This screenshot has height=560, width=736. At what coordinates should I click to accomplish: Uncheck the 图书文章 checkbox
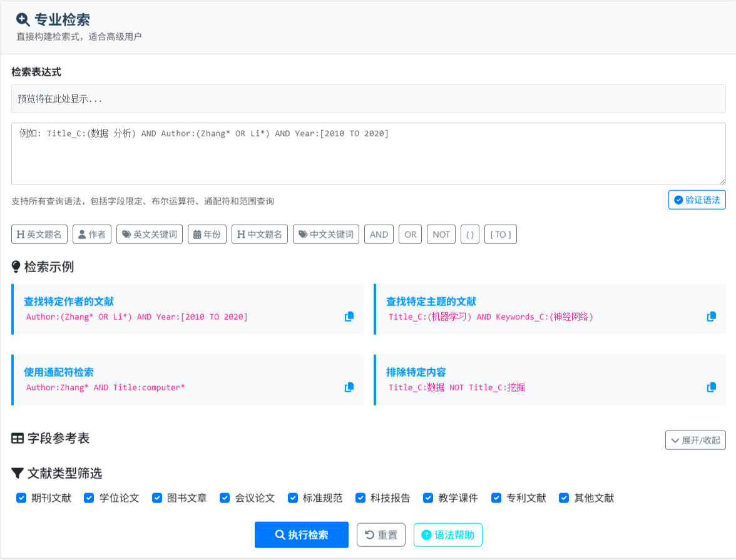click(x=156, y=498)
